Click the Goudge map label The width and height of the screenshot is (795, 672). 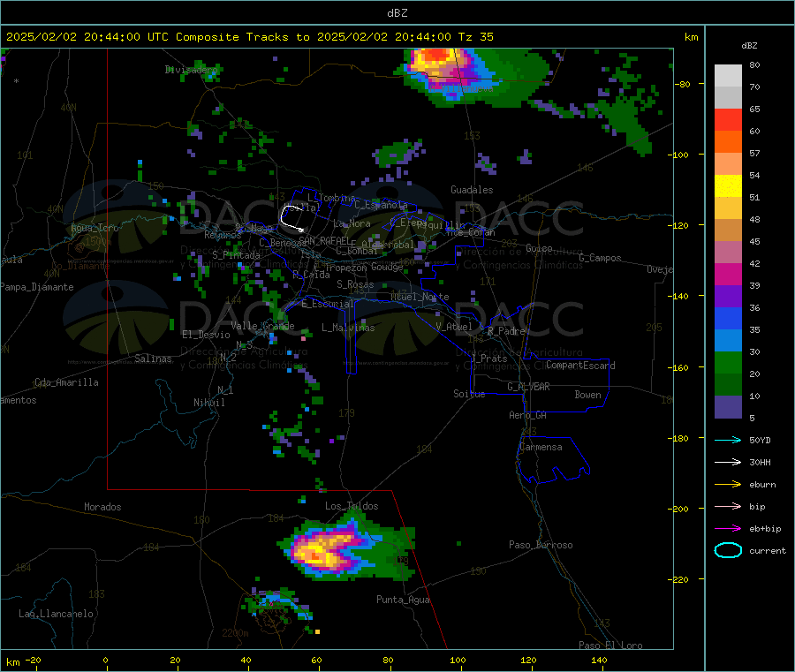click(387, 267)
